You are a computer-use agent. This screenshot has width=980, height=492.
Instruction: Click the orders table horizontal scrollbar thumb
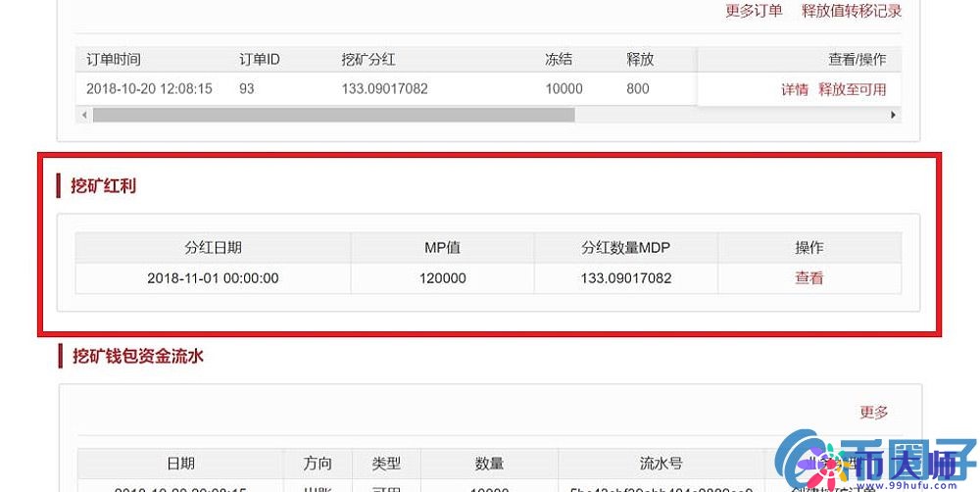pyautogui.click(x=334, y=115)
